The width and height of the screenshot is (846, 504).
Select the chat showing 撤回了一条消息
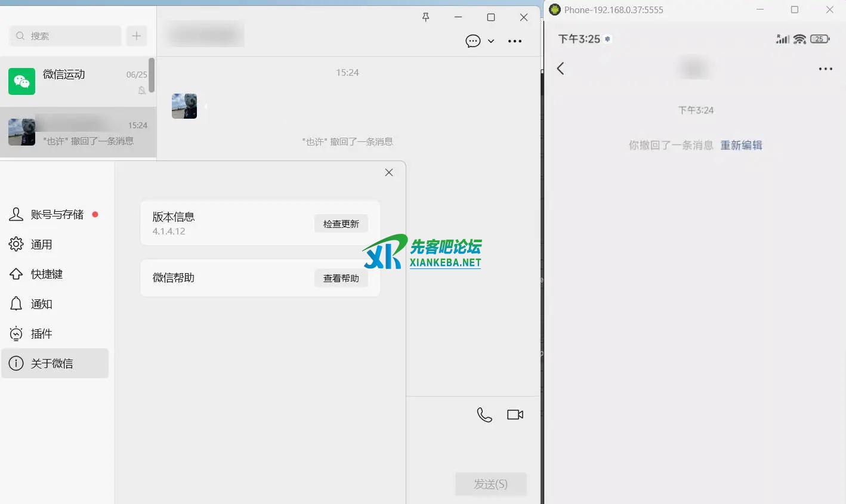point(78,132)
